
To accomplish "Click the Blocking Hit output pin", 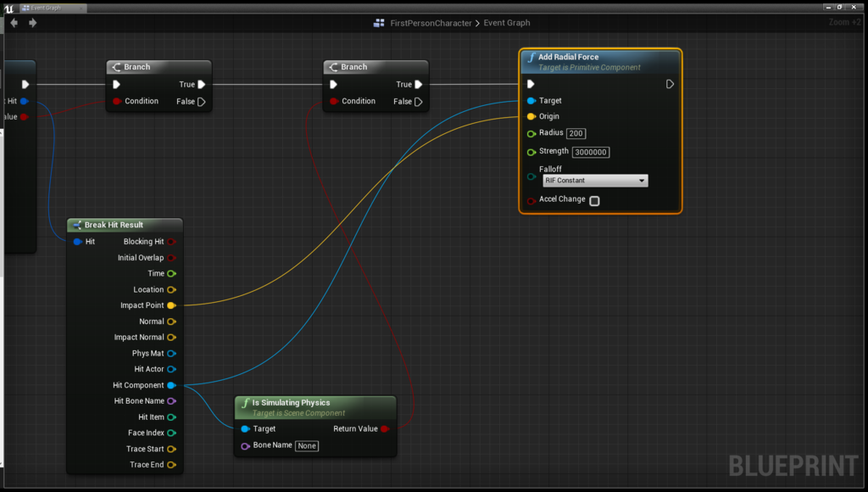I will point(171,242).
